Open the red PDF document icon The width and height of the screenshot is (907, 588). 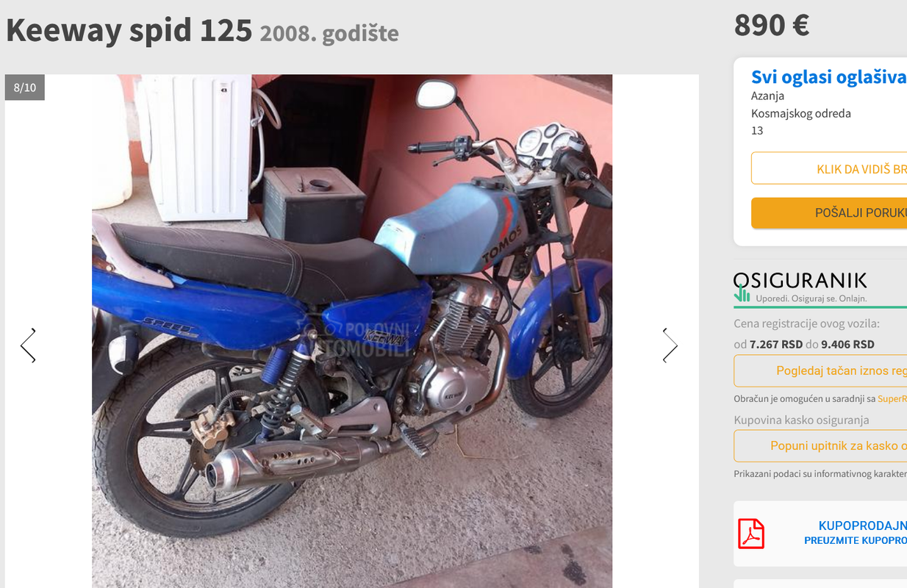click(x=751, y=534)
